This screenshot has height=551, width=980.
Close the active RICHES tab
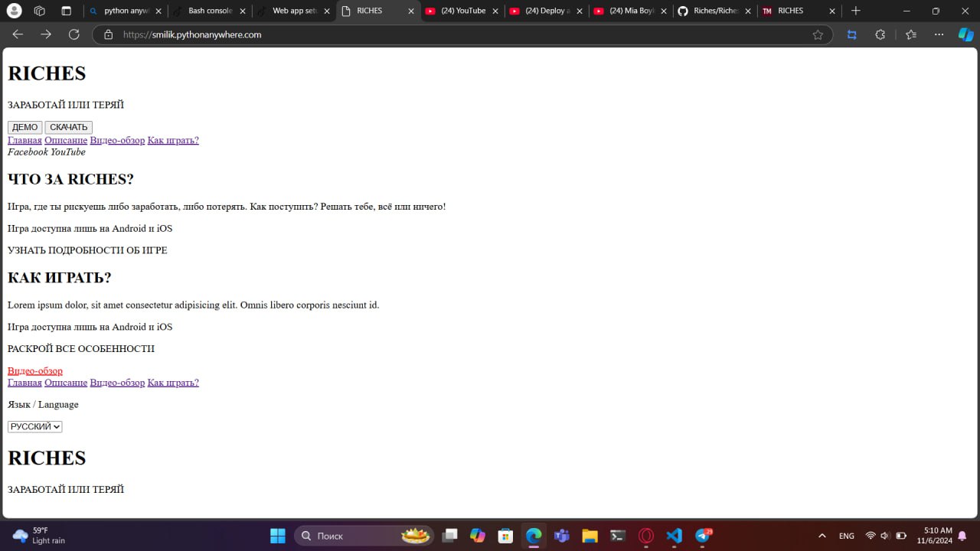point(411,11)
